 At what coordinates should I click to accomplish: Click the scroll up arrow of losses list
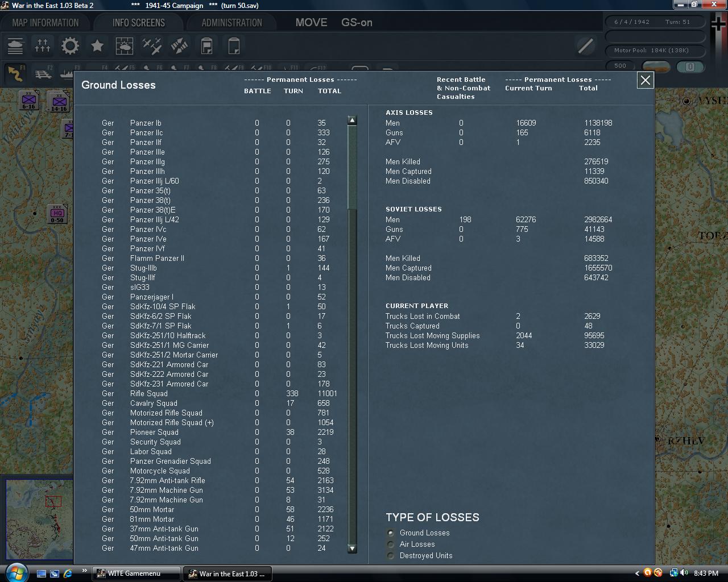[352, 120]
